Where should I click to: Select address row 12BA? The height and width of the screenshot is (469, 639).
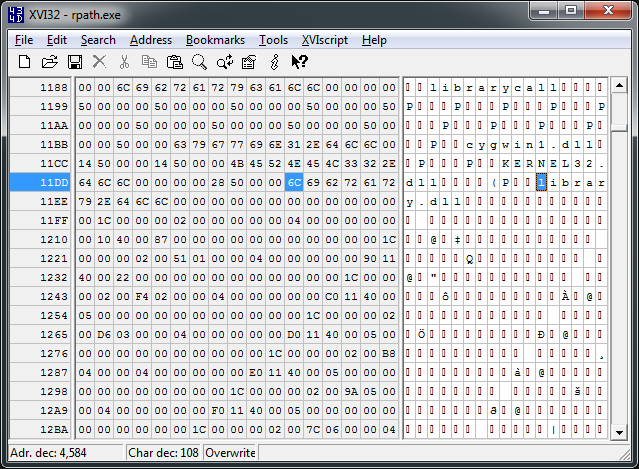[x=40, y=429]
